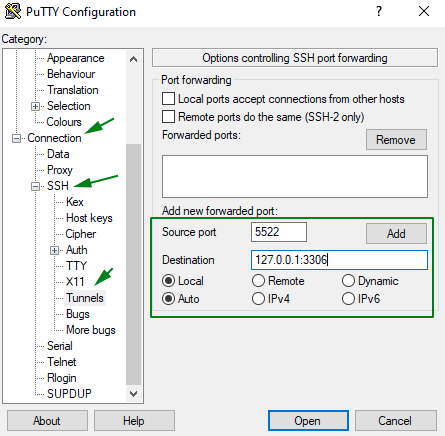Click the Help button
The height and width of the screenshot is (436, 445).
134,421
